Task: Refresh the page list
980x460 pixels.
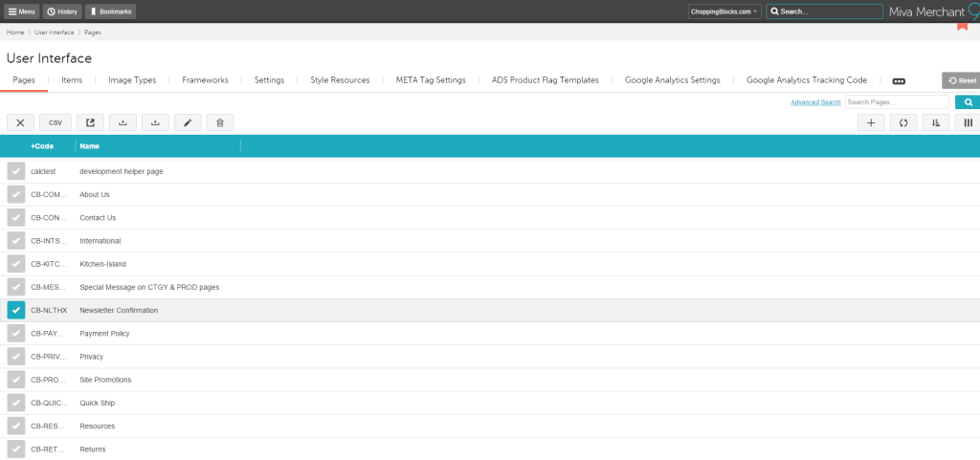Action: 902,122
